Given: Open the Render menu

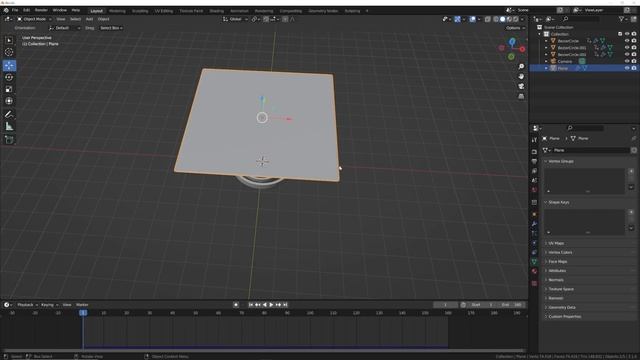Looking at the screenshot, I should 41,10.
